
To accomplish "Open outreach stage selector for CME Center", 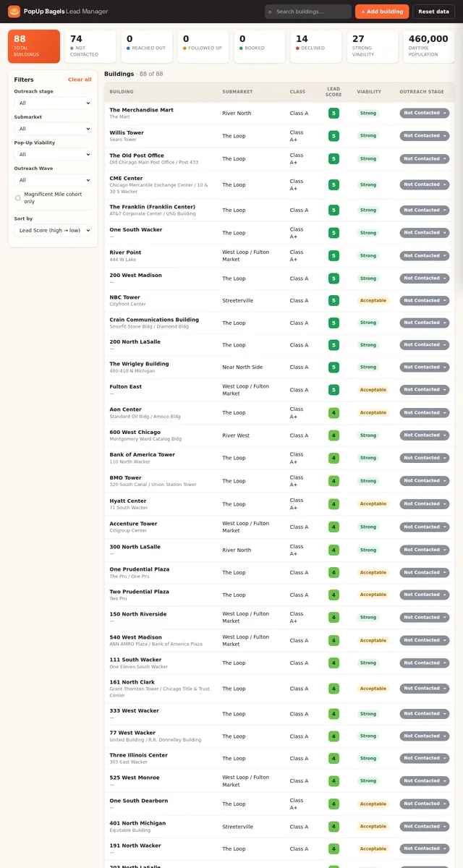I will (425, 184).
